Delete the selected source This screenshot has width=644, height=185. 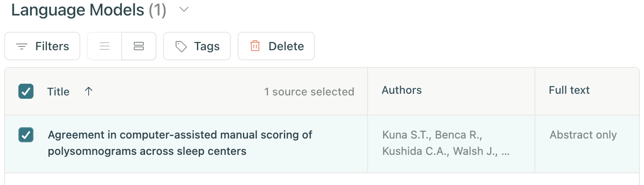(x=276, y=46)
